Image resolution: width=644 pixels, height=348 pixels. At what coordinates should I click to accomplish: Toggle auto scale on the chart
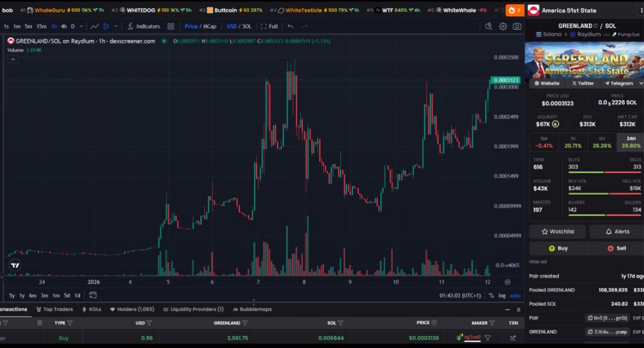click(515, 295)
